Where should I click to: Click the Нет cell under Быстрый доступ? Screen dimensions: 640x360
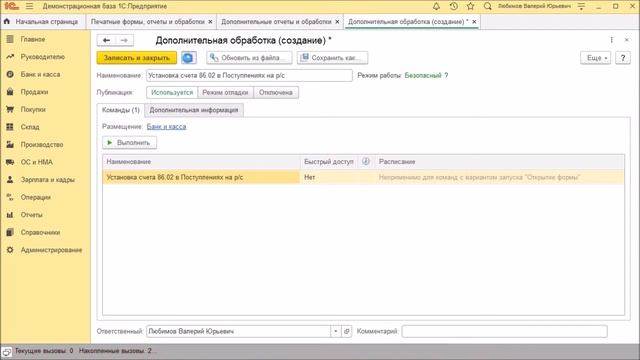(329, 177)
